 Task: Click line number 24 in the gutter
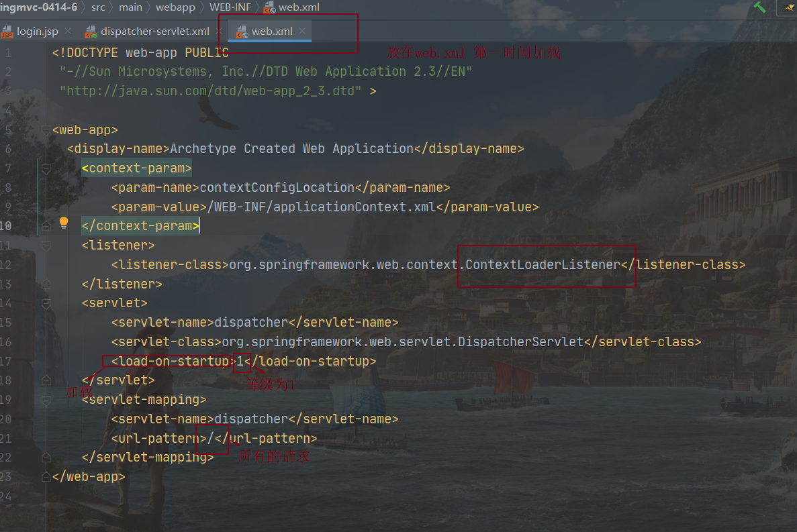[x=5, y=496]
